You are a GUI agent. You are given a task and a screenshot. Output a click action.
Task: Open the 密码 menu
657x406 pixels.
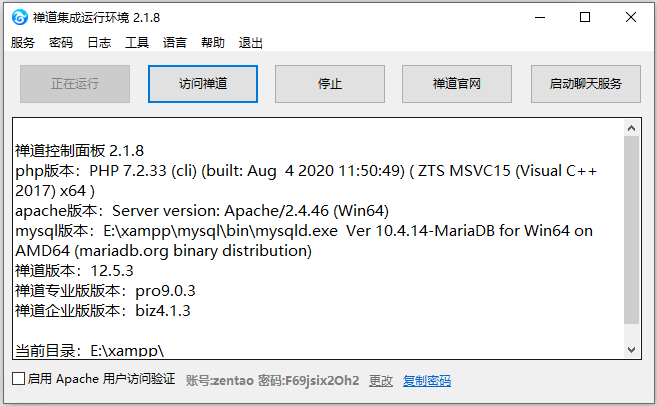[61, 43]
